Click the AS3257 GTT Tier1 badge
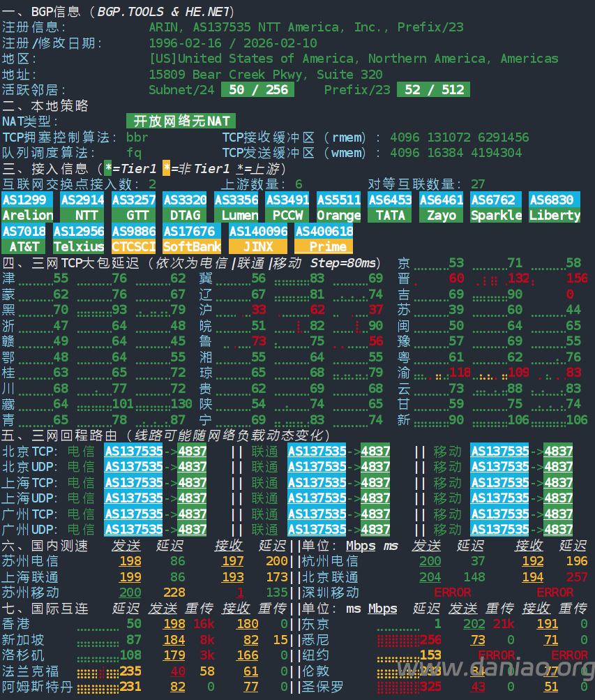Viewport: 595px width, 700px height. 133,207
